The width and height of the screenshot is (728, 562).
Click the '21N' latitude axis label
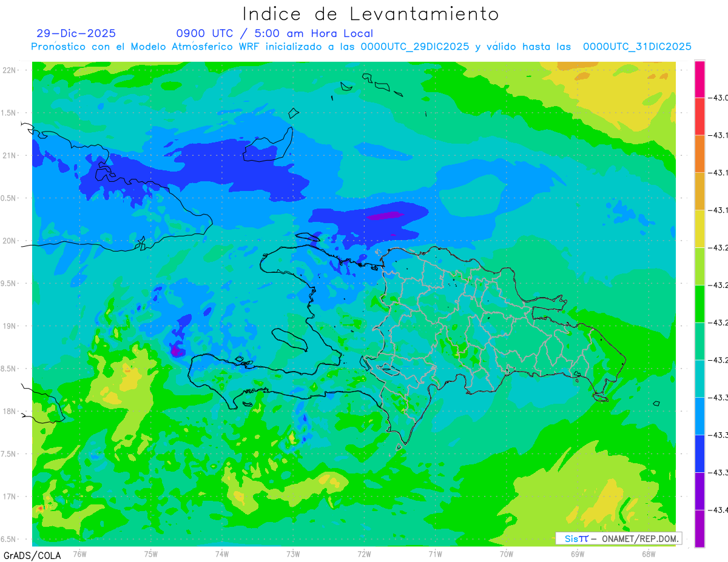10,155
